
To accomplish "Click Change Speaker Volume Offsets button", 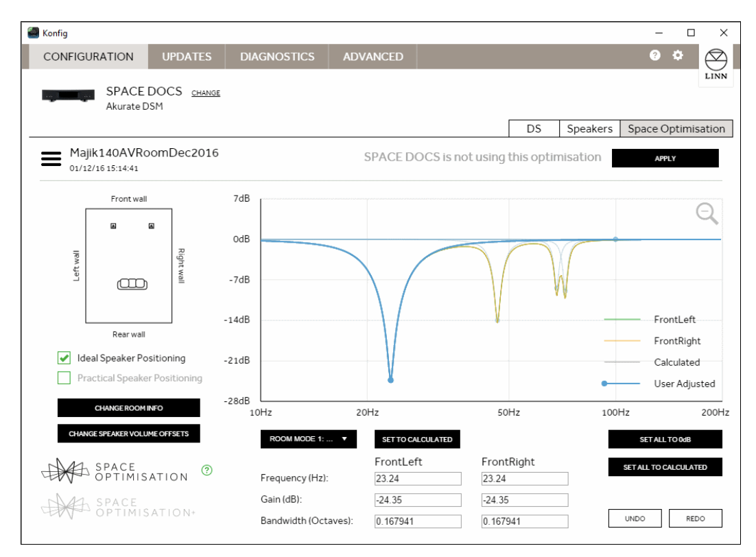I will coord(129,434).
